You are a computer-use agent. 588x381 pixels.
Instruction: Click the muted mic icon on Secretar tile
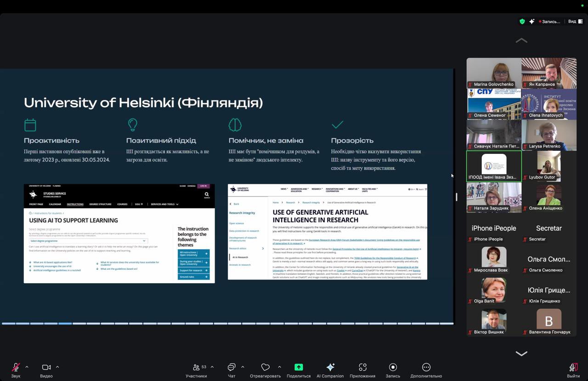[x=525, y=239]
